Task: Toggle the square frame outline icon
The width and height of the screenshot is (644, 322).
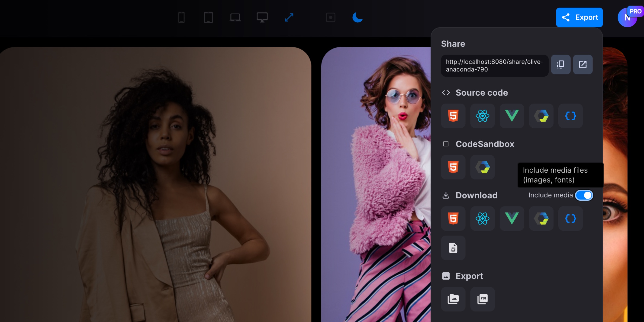Action: tap(331, 17)
